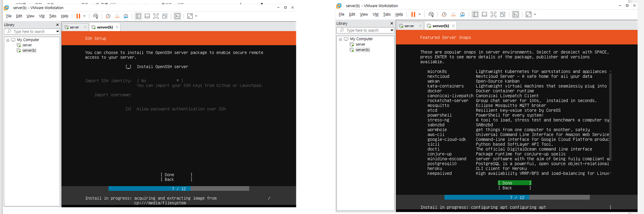
Task: Pause the VM in the SSH Setup window
Action: (x=78, y=16)
